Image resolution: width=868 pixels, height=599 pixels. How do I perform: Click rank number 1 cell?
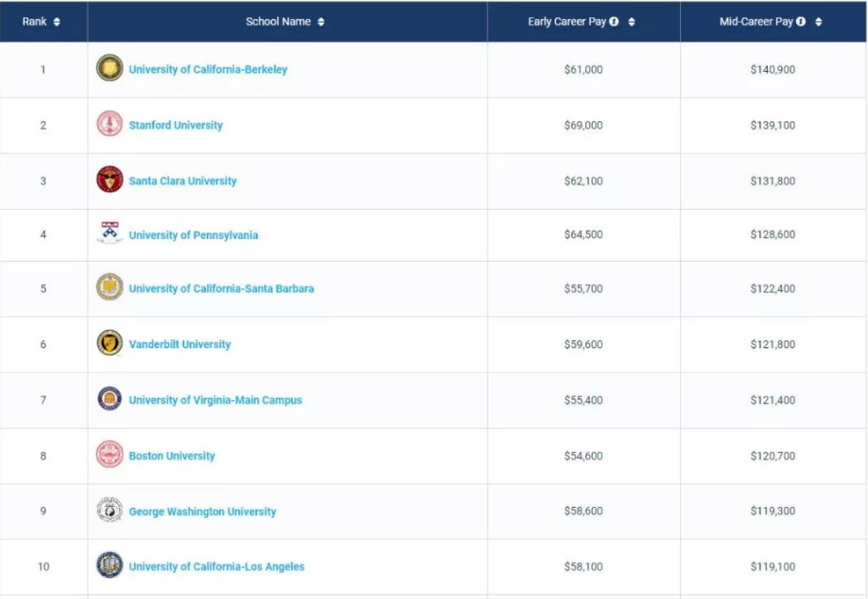click(43, 70)
